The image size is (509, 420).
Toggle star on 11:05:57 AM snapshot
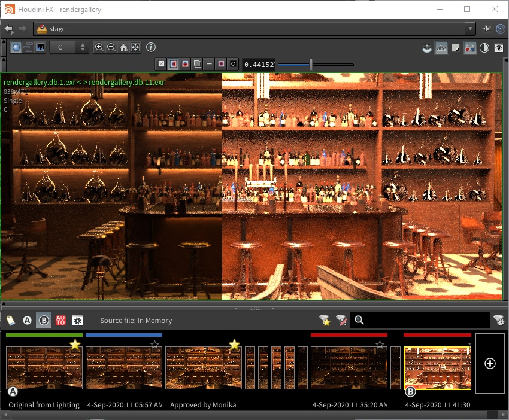(155, 345)
